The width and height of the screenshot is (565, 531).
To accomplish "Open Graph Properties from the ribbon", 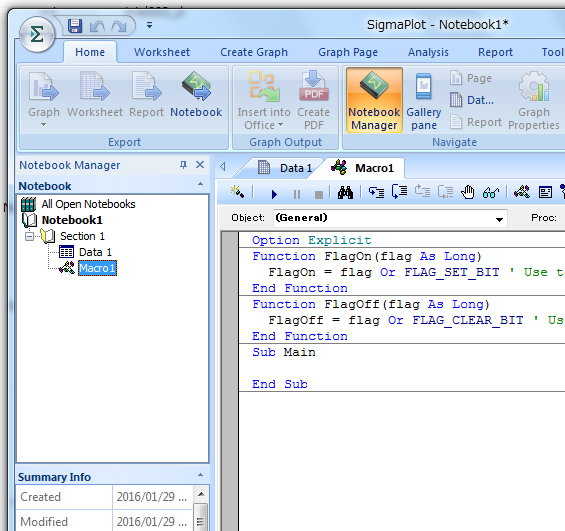I will pos(534,100).
